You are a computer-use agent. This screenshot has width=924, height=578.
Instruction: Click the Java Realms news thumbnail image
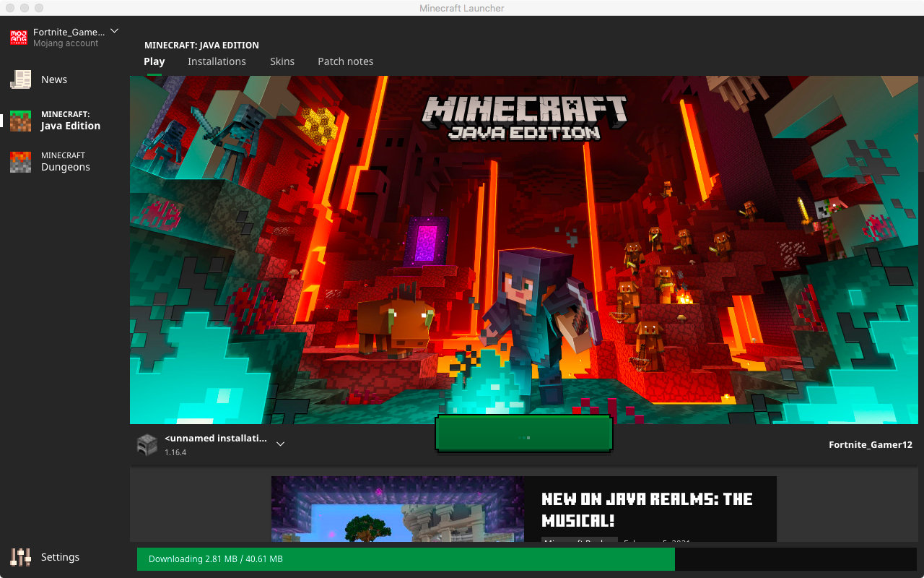click(x=397, y=509)
